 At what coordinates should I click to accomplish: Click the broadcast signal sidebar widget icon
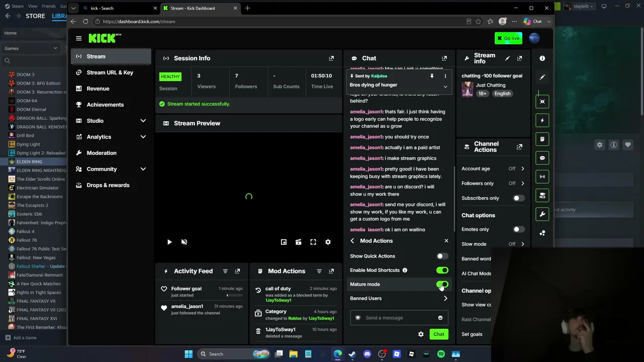pos(542,176)
